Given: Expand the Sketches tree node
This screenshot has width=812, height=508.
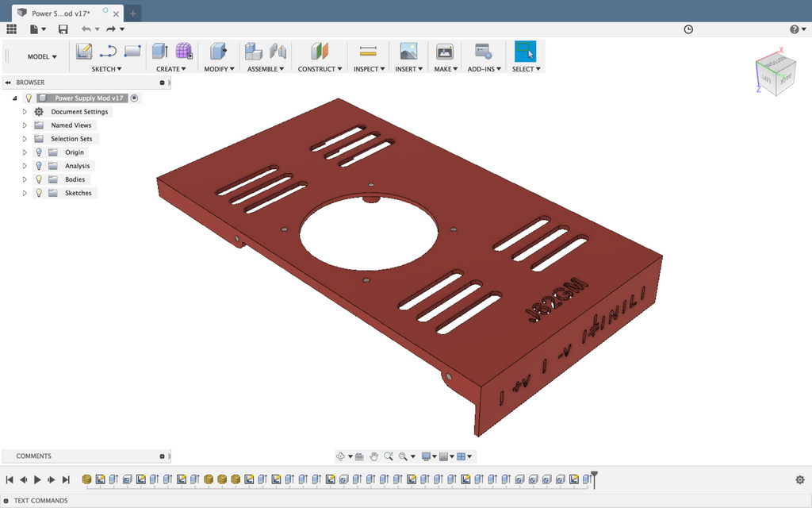Looking at the screenshot, I should tap(25, 193).
